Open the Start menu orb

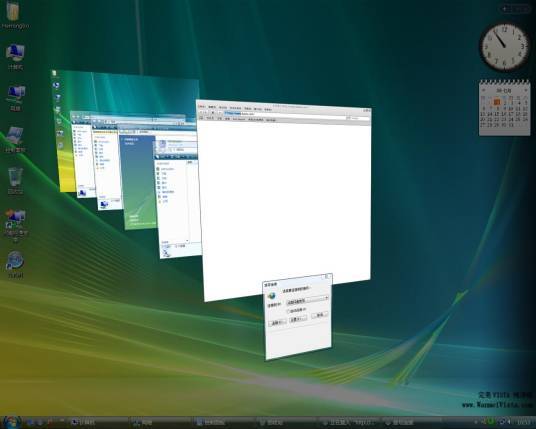point(11,422)
